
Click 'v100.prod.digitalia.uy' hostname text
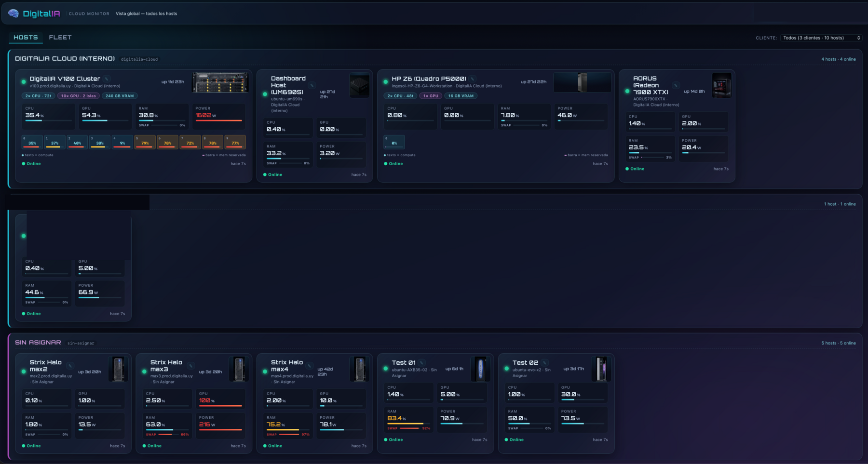coord(50,86)
